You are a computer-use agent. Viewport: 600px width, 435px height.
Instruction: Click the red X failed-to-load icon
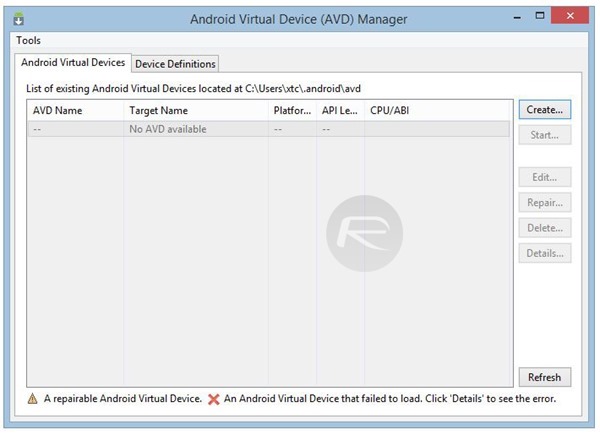pyautogui.click(x=214, y=399)
